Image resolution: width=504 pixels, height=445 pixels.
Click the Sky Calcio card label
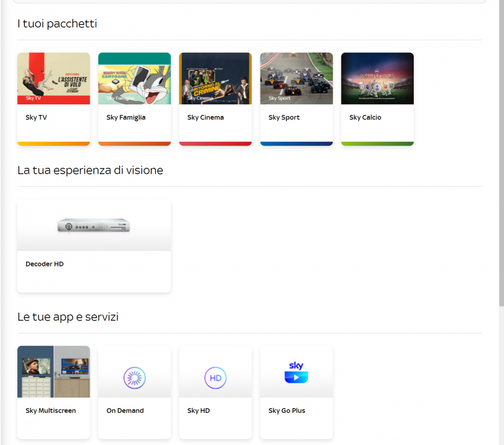coord(365,117)
